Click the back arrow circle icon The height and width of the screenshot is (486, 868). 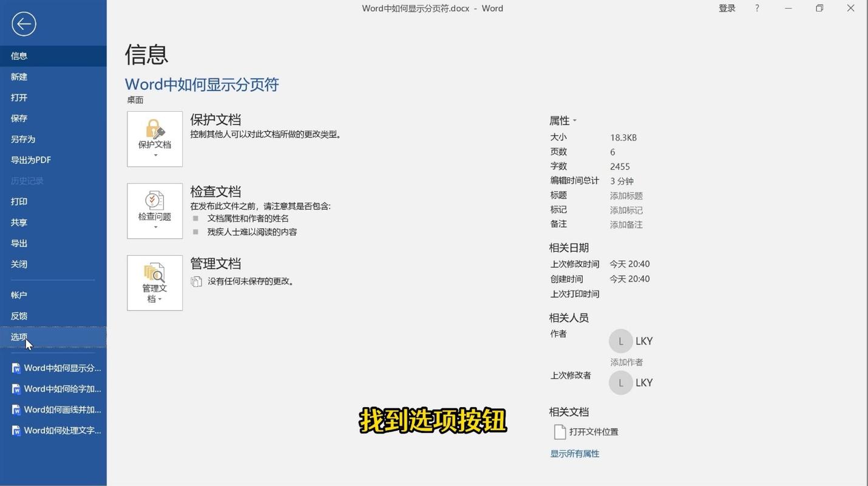24,24
